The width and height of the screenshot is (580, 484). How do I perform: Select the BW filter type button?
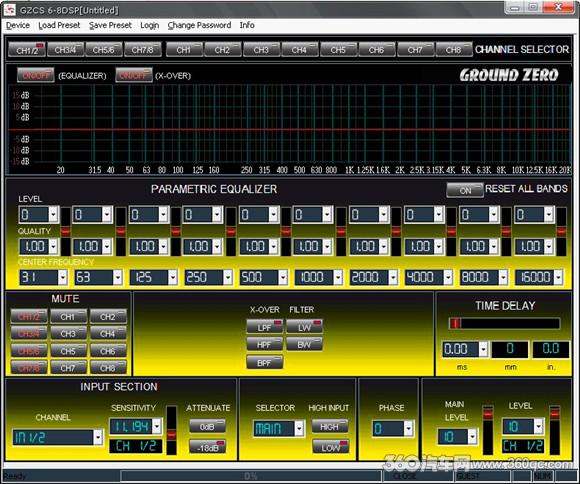point(304,344)
